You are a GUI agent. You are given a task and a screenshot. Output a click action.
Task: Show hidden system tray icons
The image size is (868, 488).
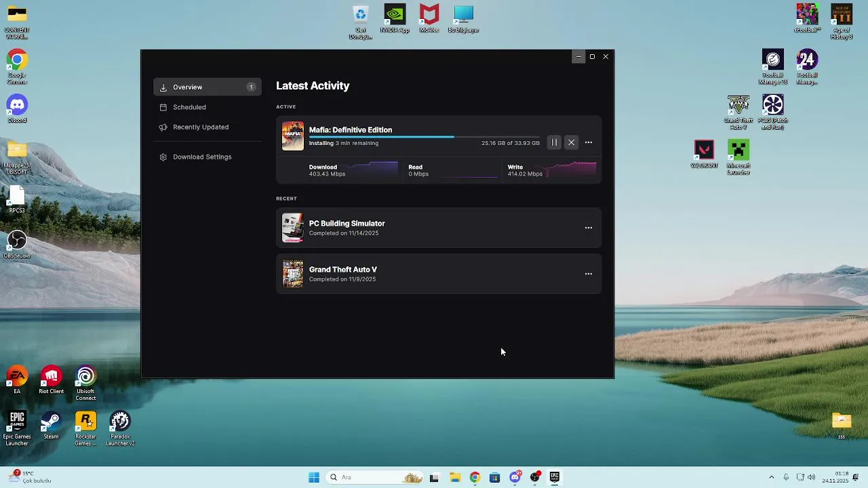771,477
